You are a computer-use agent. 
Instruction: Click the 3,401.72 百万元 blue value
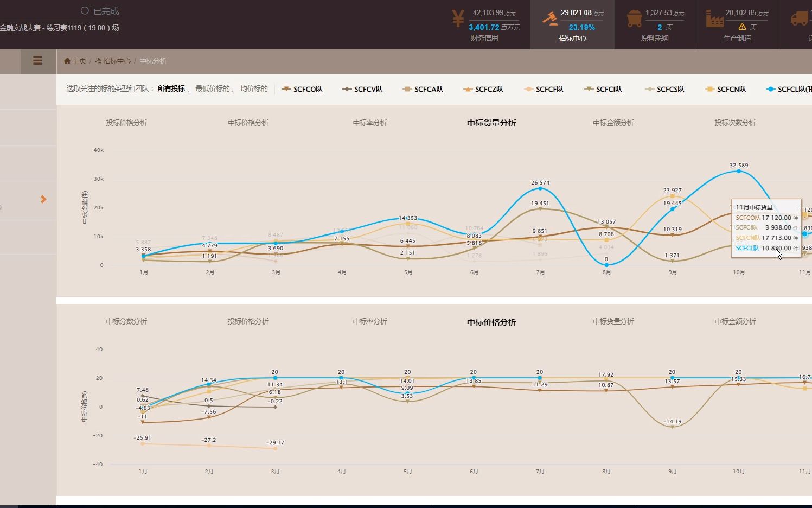(494, 27)
